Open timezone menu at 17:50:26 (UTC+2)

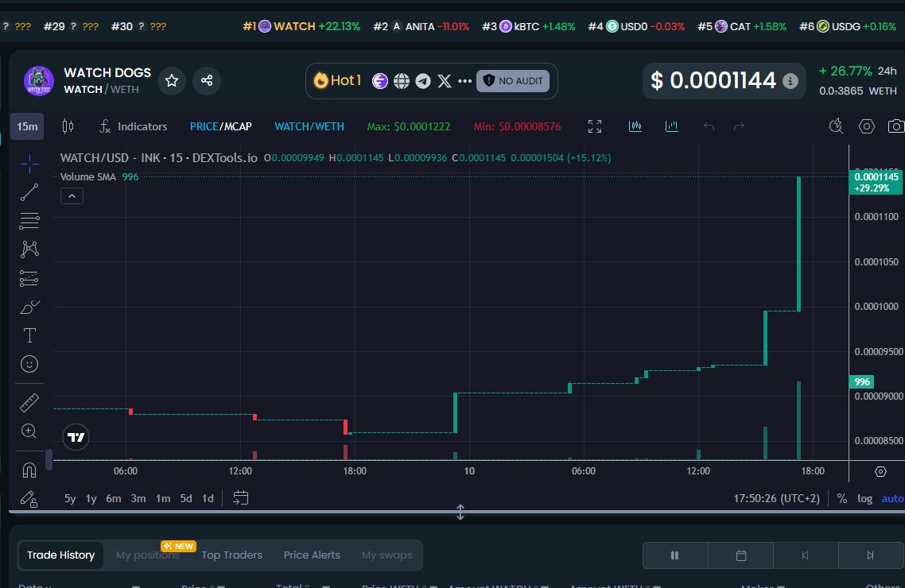click(776, 499)
